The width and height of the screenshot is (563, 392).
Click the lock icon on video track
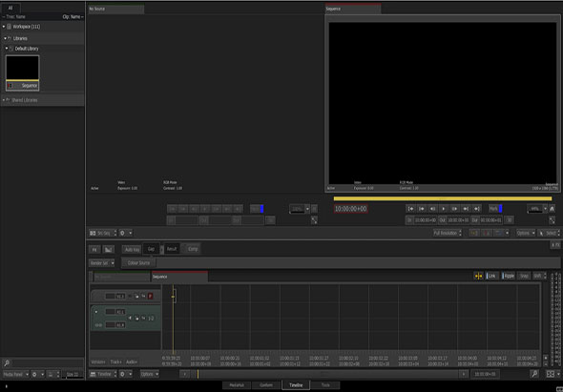click(136, 297)
